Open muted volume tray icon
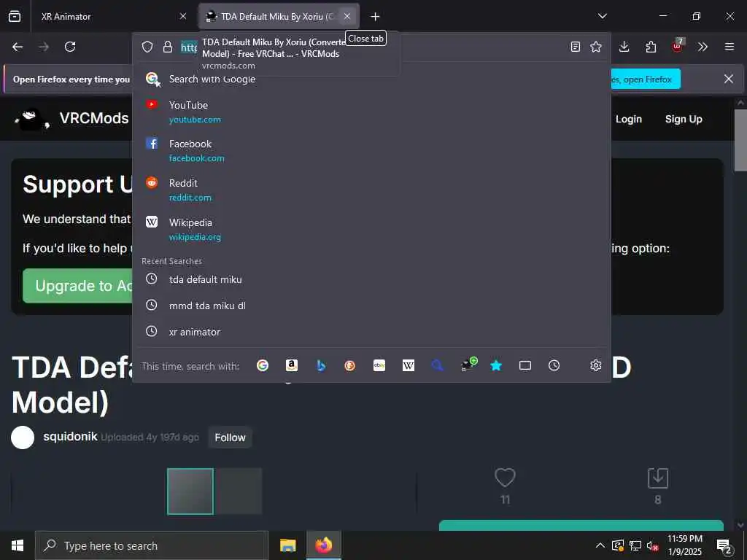 652,545
